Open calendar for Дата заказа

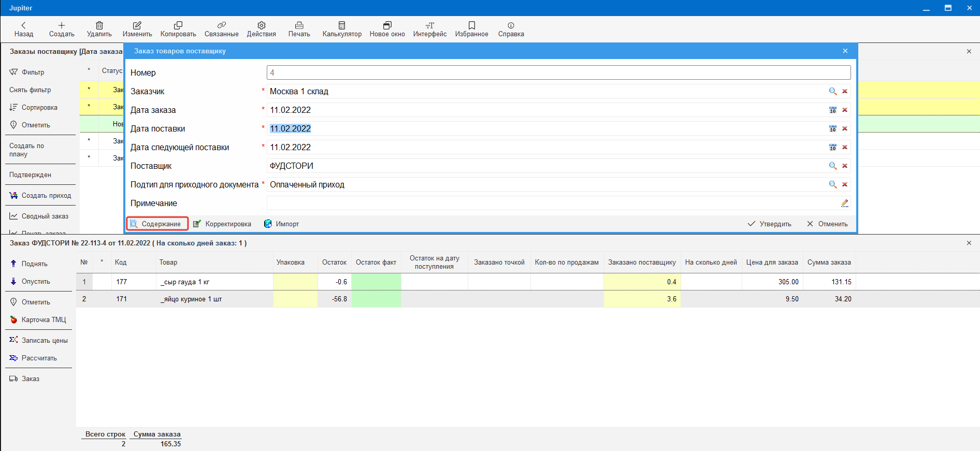(833, 110)
